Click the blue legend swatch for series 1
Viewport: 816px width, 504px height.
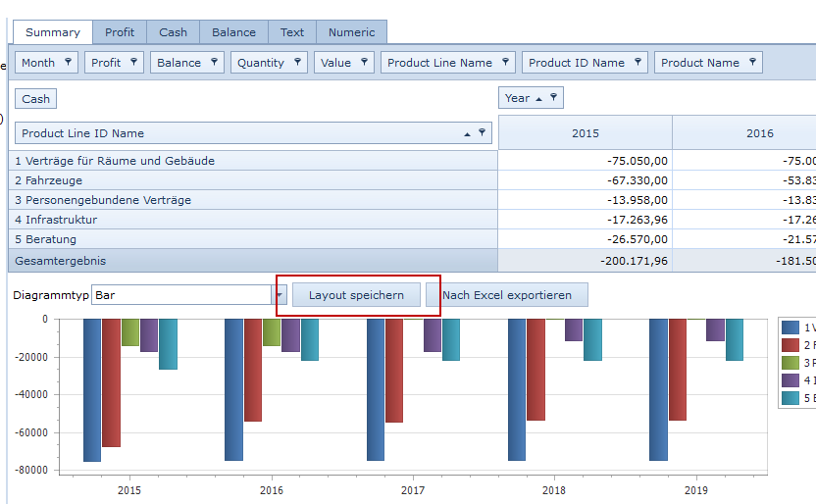790,328
